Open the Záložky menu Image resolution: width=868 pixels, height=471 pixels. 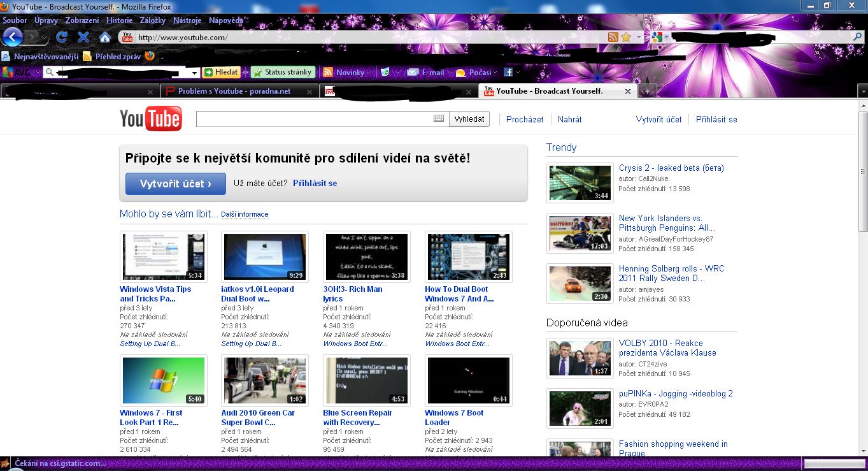[152, 20]
